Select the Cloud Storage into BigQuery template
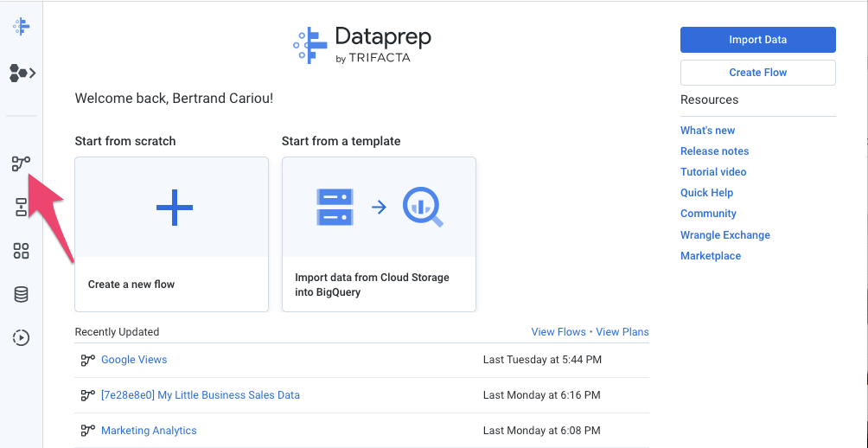This screenshot has height=448, width=868. pyautogui.click(x=379, y=234)
